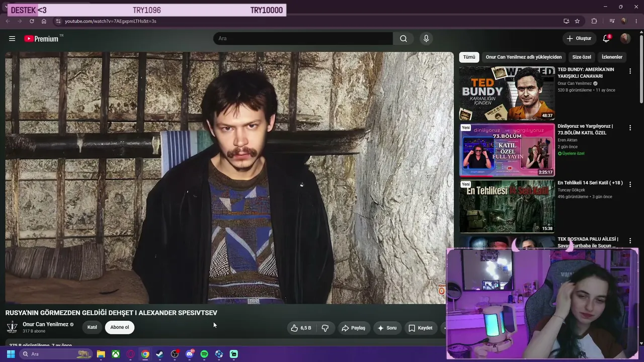Open the Windows Start menu
Viewport: 644px width, 362px height.
pyautogui.click(x=11, y=354)
